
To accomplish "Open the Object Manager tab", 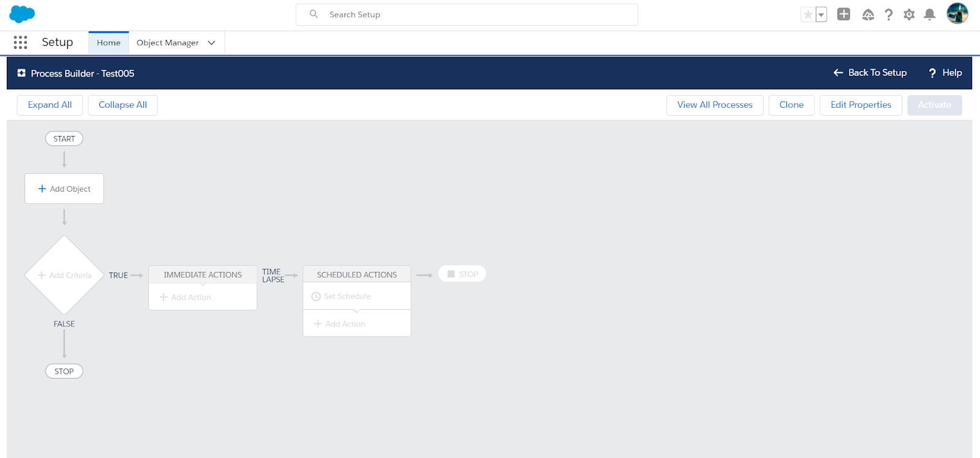I will pos(167,43).
